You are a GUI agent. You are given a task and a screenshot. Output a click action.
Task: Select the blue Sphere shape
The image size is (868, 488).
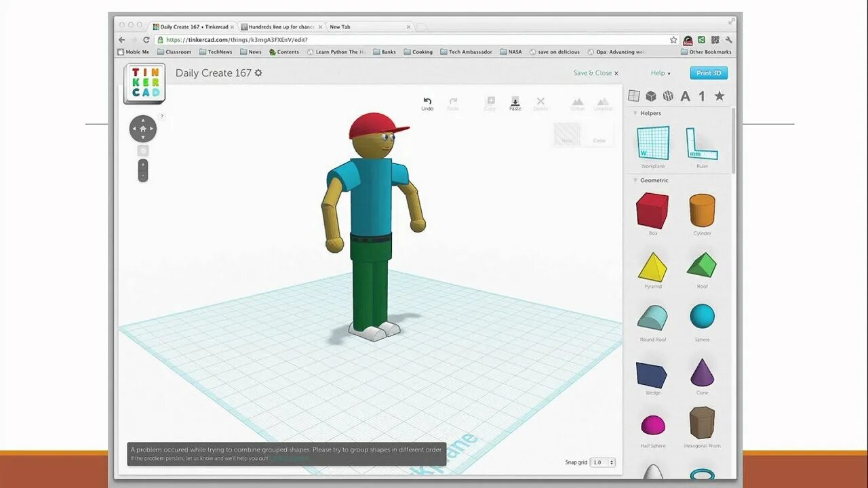point(702,321)
